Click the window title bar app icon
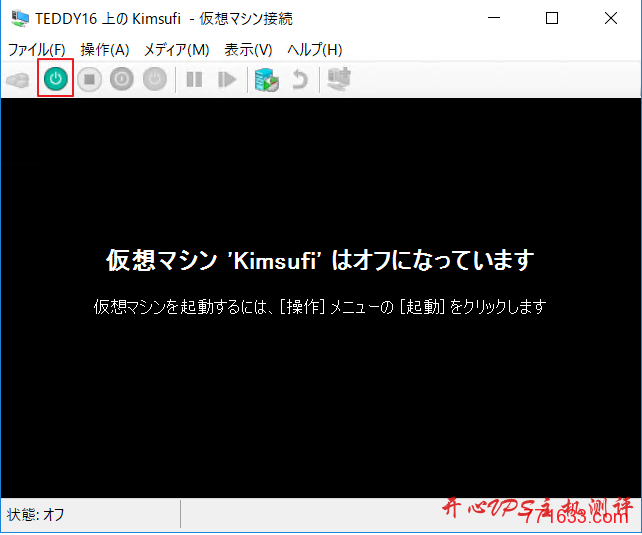The height and width of the screenshot is (535, 642). pyautogui.click(x=20, y=18)
